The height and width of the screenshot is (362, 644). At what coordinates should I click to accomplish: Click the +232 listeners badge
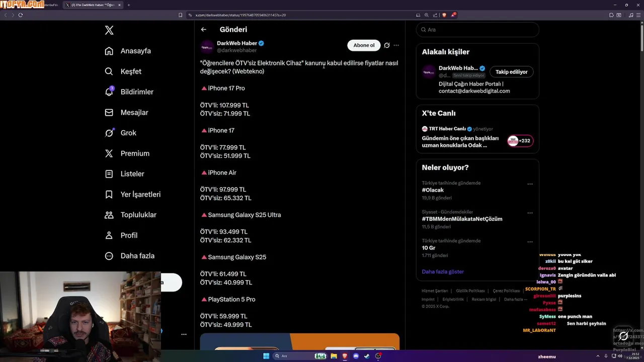click(520, 141)
